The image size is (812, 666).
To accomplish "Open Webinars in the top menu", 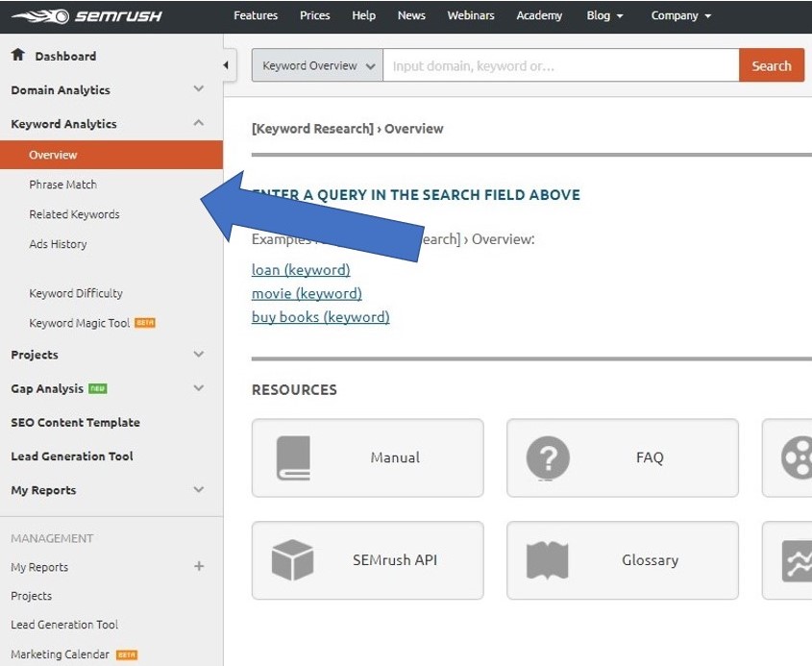I will pyautogui.click(x=471, y=15).
